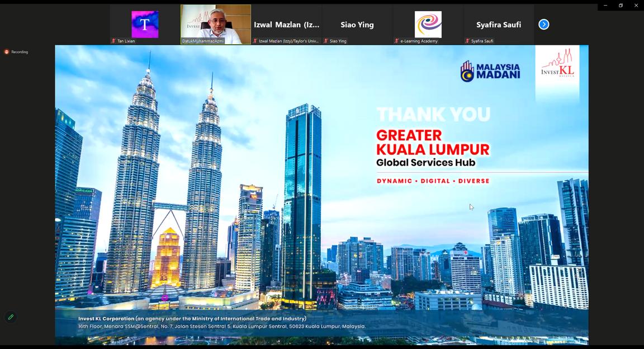Select the Syafira Saufi participant tile
Viewport: 644px width, 349px height.
499,24
